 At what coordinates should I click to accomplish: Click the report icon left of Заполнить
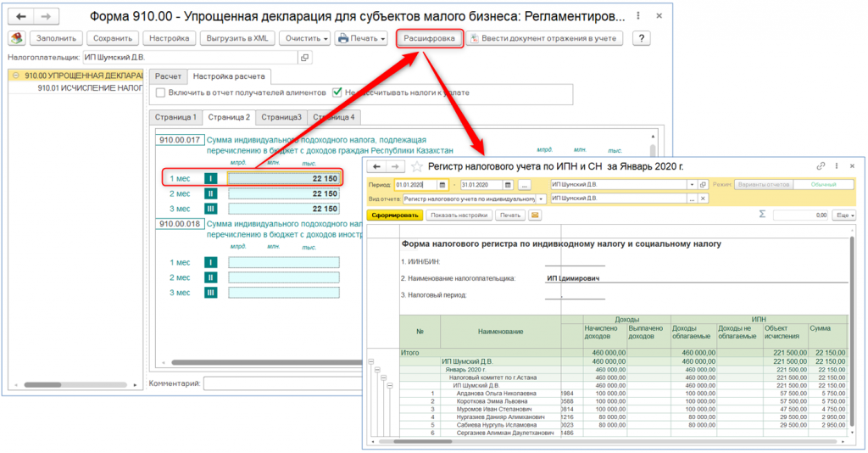pos(17,38)
